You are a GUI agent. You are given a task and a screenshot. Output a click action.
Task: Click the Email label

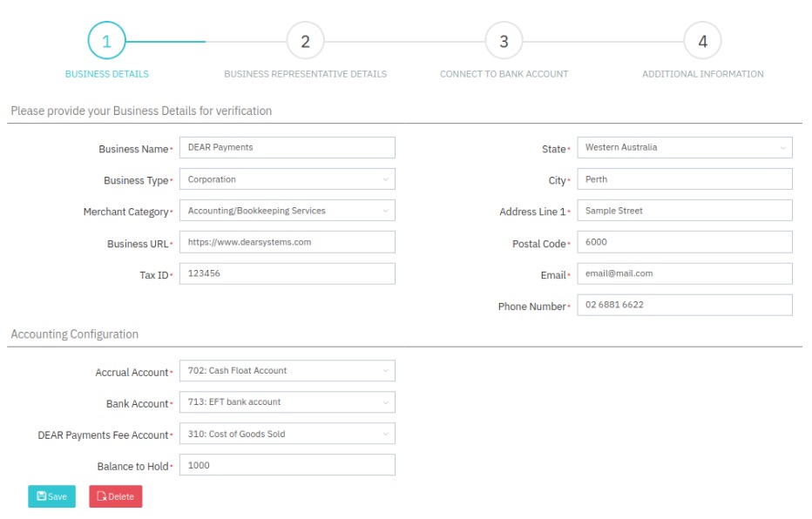tap(553, 275)
